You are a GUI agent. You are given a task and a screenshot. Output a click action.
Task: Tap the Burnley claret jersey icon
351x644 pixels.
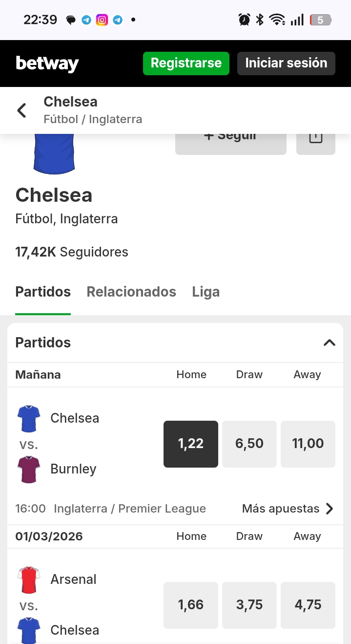[x=29, y=469]
